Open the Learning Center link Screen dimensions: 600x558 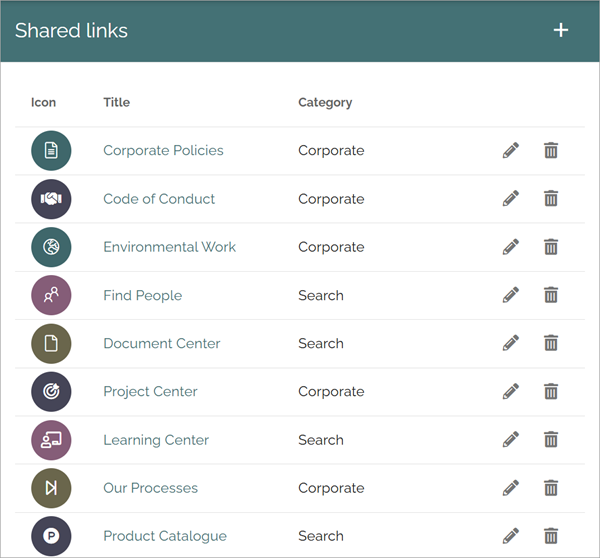(x=156, y=440)
